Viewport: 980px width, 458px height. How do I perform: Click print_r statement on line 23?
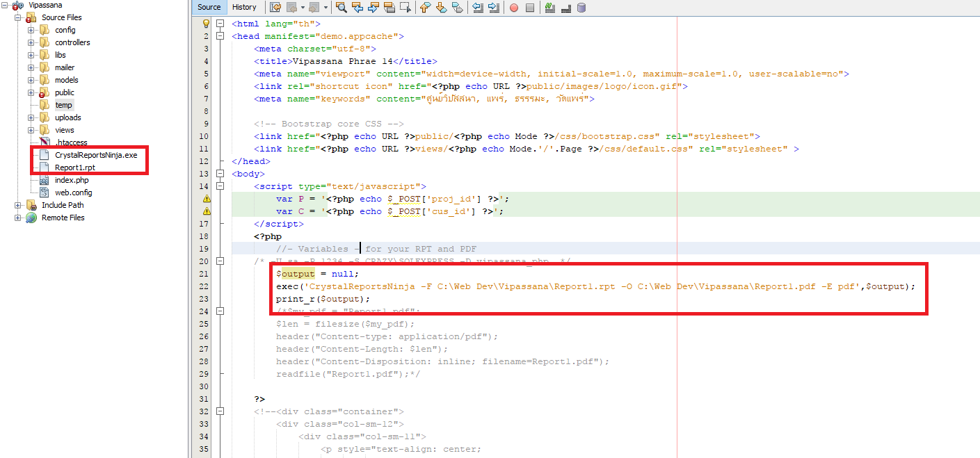pos(323,299)
